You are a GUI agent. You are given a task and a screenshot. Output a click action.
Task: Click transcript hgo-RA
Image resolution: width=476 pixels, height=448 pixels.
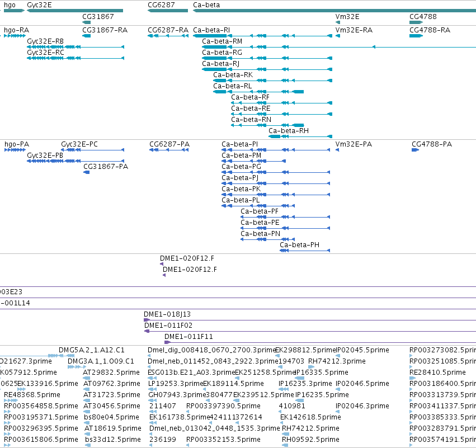tap(15, 36)
